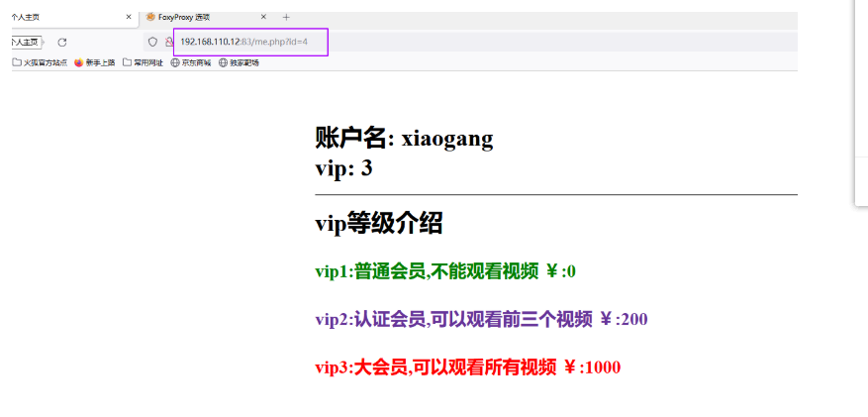This screenshot has height=417, width=868.
Task: Reload the page with the refresh icon
Action: [62, 43]
